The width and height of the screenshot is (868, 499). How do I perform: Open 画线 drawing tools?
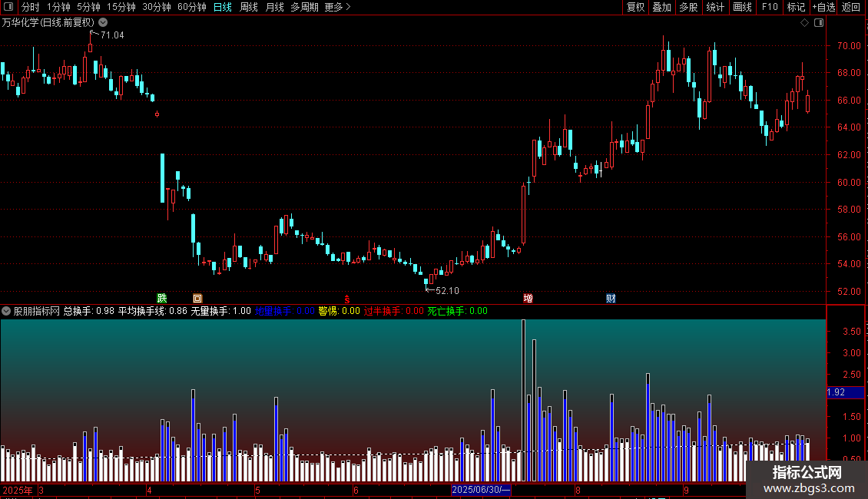742,7
